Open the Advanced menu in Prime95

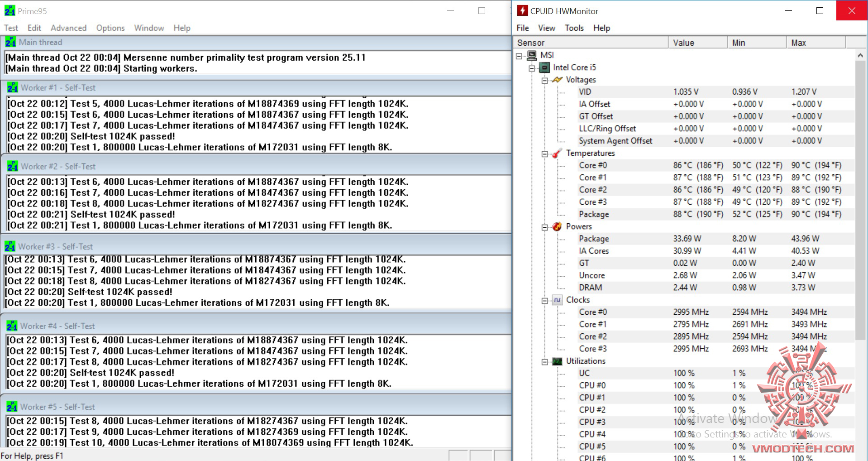pos(68,28)
